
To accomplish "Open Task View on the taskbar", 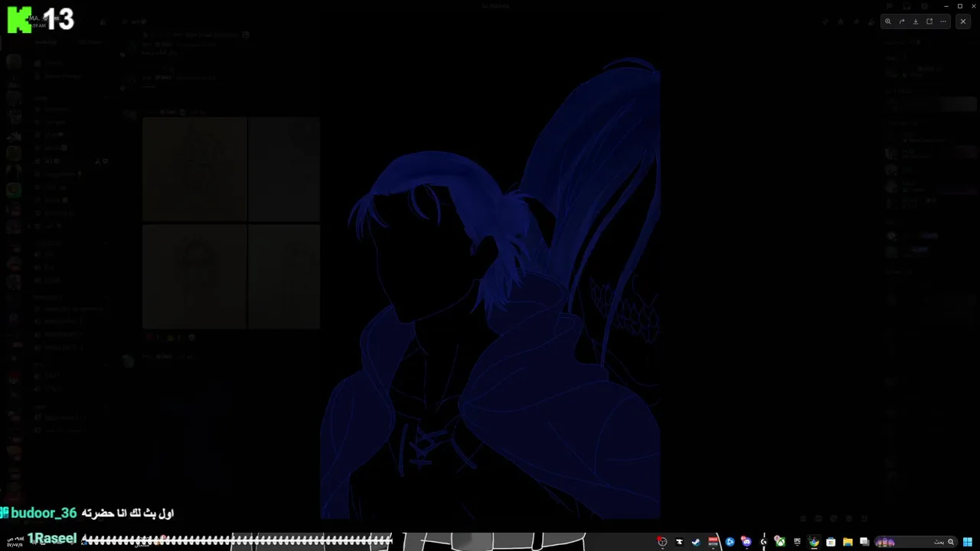I will pos(864,542).
